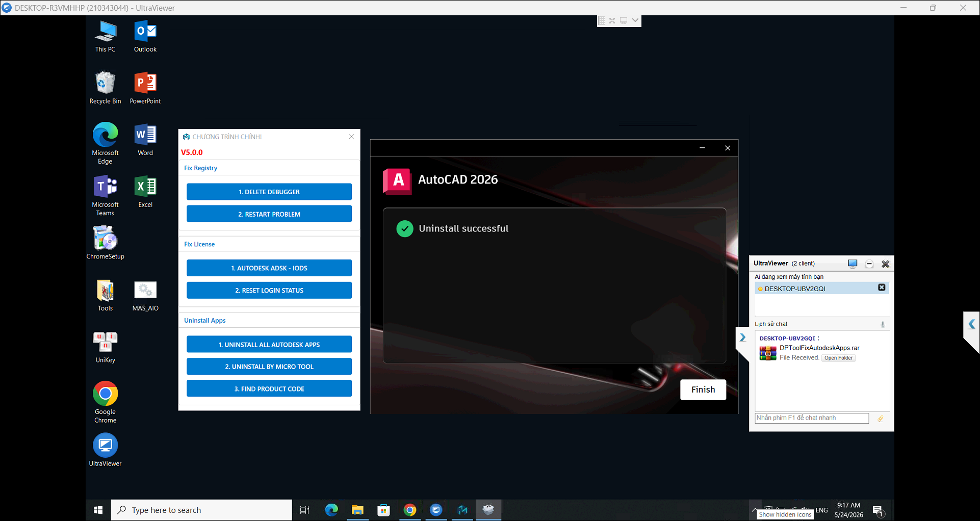
Task: Disconnect DESKTOP-UBV2GQI client with the X icon
Action: click(x=882, y=288)
